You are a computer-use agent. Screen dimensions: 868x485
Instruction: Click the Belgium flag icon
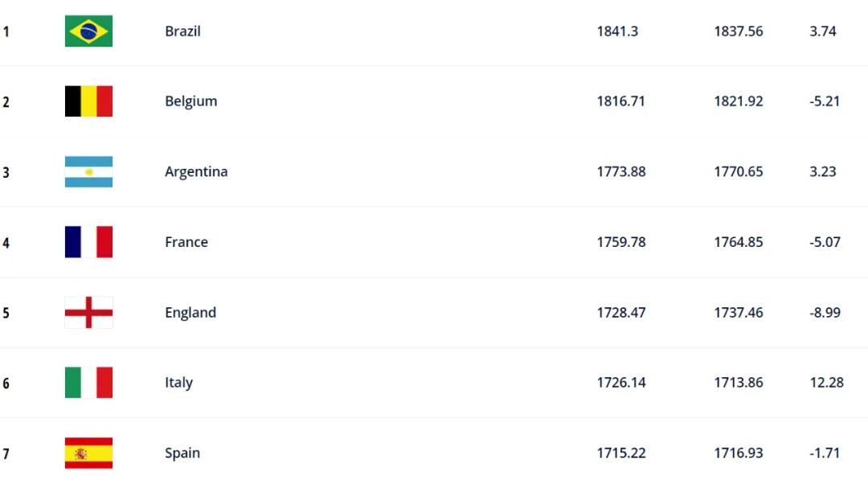coord(88,101)
